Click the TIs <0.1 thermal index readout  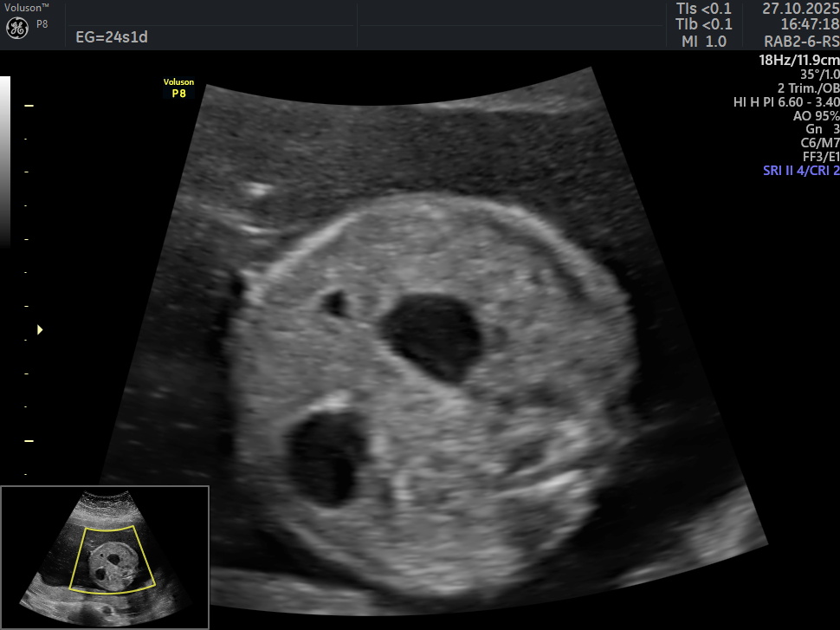pyautogui.click(x=703, y=9)
